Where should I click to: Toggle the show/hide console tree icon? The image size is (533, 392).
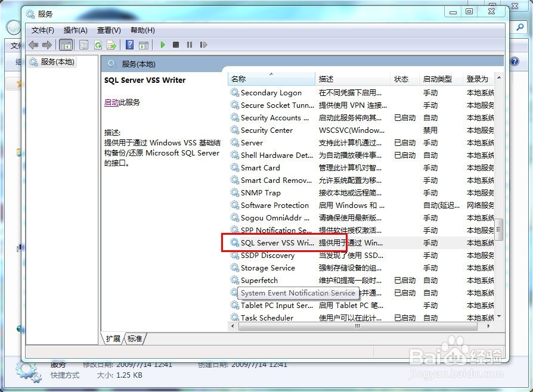click(66, 45)
